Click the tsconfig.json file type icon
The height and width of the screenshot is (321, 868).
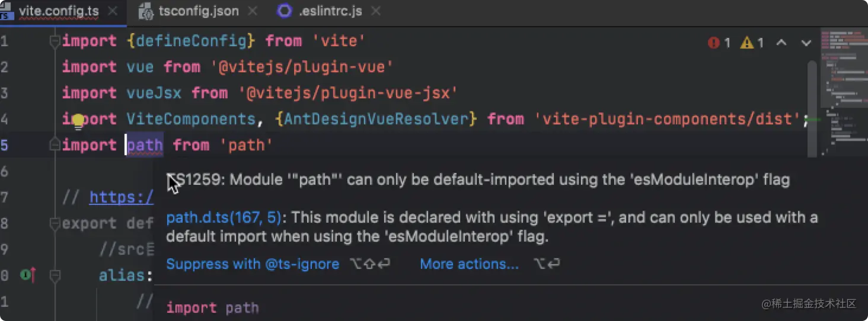click(146, 11)
